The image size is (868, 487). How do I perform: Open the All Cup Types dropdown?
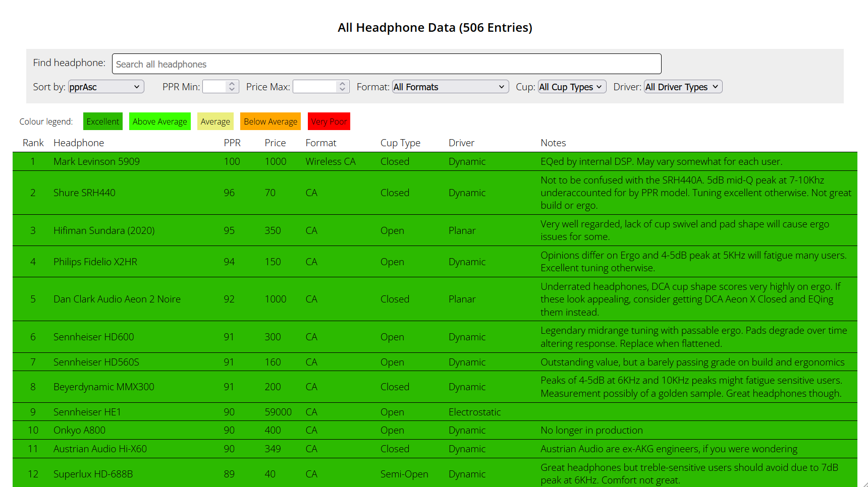point(572,87)
